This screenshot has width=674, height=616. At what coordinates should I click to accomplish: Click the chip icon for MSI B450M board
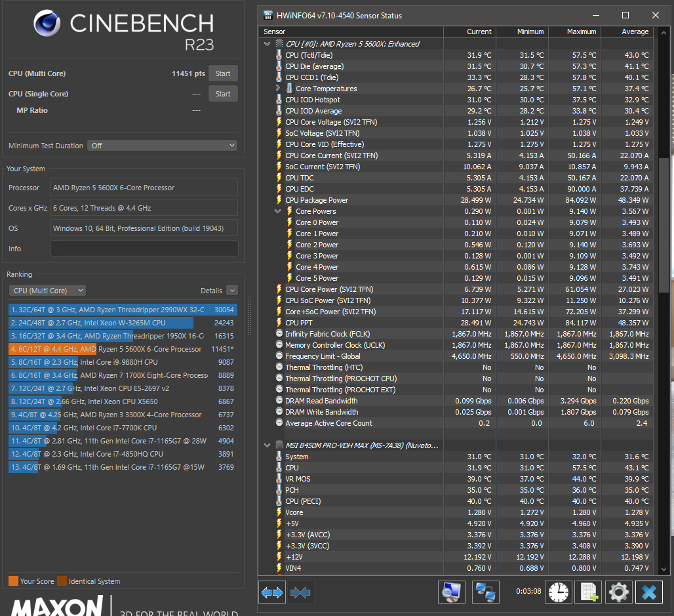279,445
